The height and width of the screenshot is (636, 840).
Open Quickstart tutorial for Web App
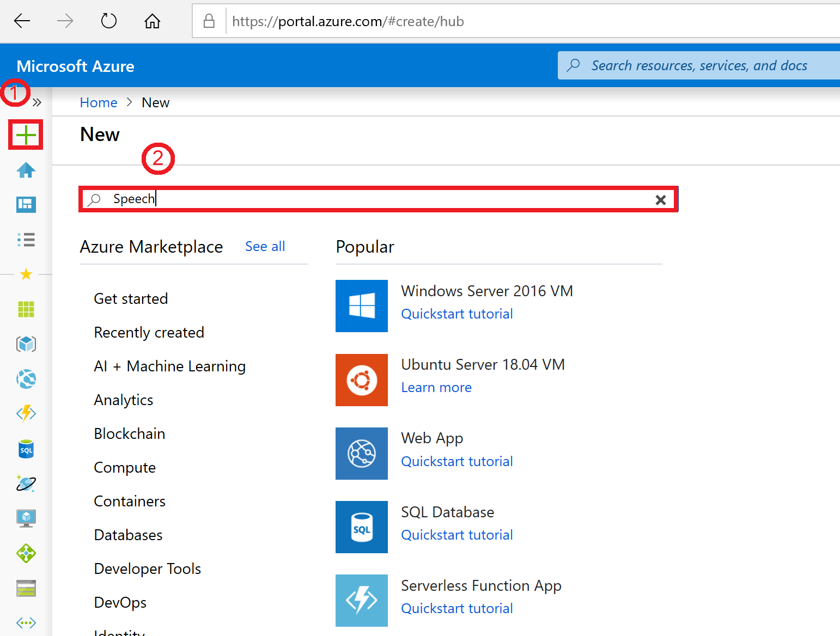point(456,461)
